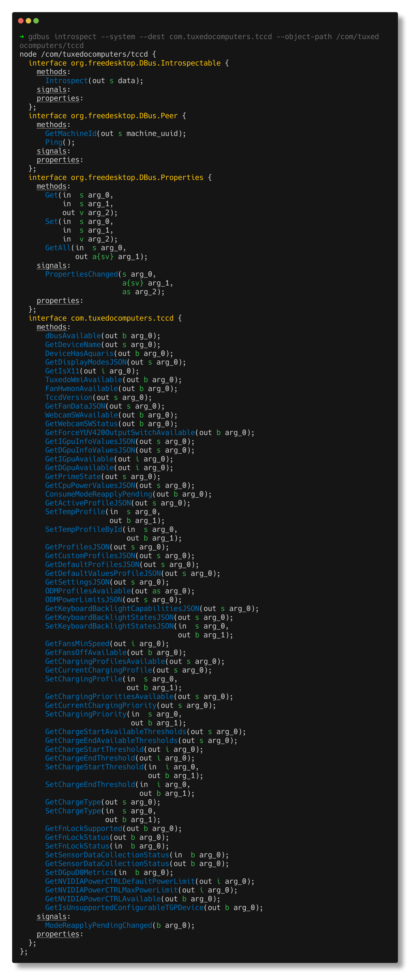Click the "ModeReapplyPendingChanged" signal

[99, 925]
